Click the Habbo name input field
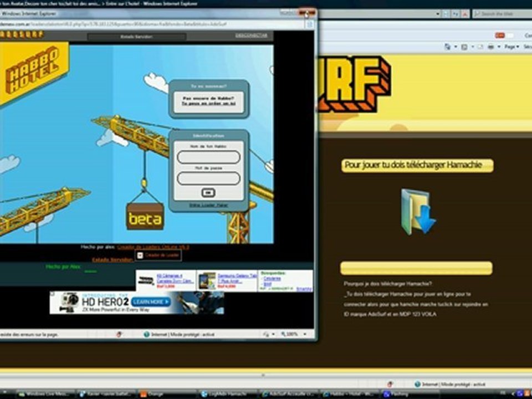532x399 pixels. pos(208,157)
